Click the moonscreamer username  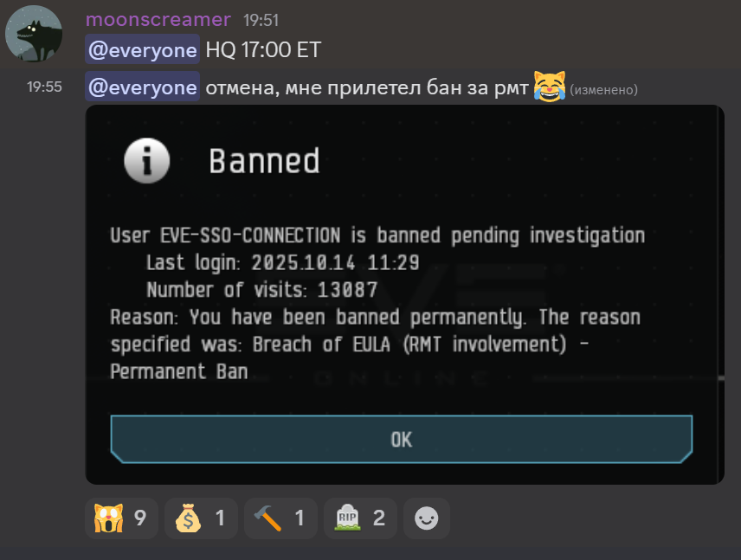[158, 20]
